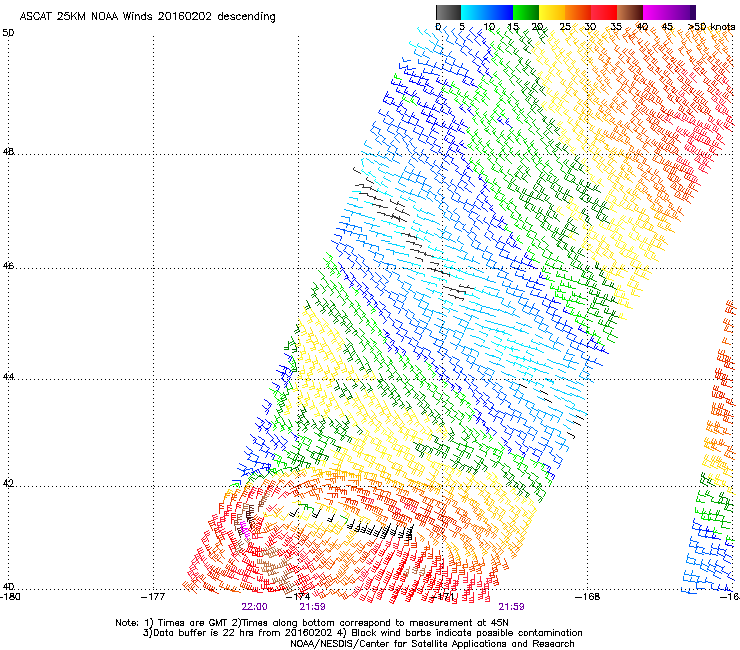
Task: Click the brown 35-40 knots legend segment
Action: point(630,12)
